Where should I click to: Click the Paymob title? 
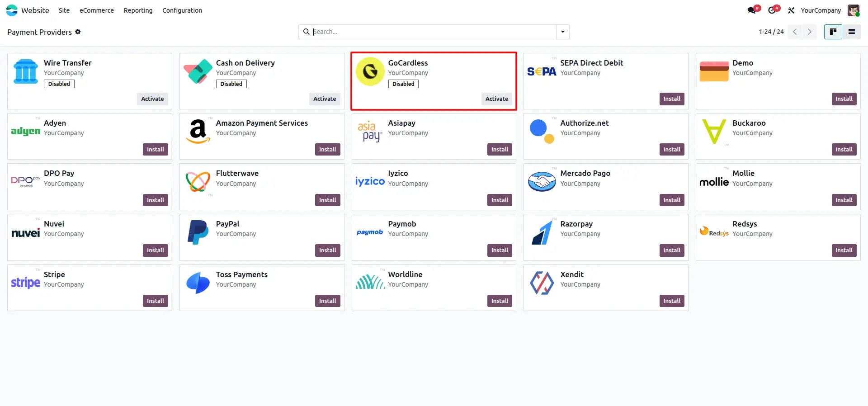coord(402,224)
